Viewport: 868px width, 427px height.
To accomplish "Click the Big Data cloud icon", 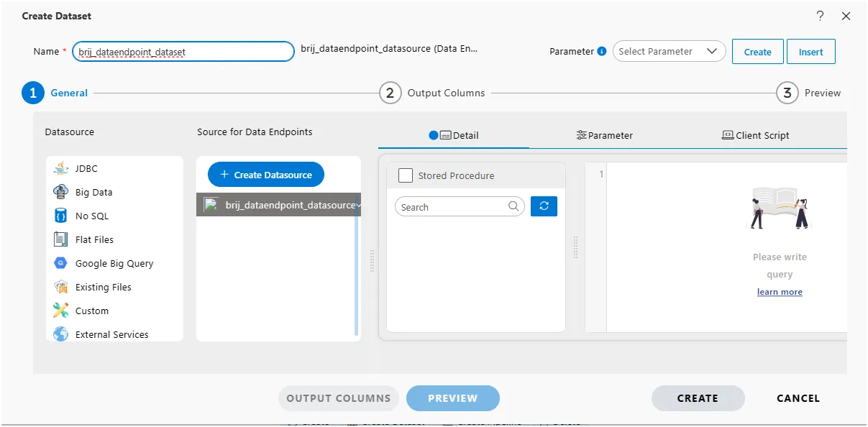I will pyautogui.click(x=61, y=192).
